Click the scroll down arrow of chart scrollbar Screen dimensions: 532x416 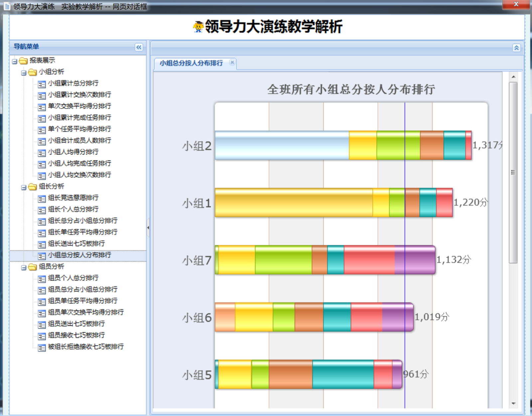pos(513,403)
